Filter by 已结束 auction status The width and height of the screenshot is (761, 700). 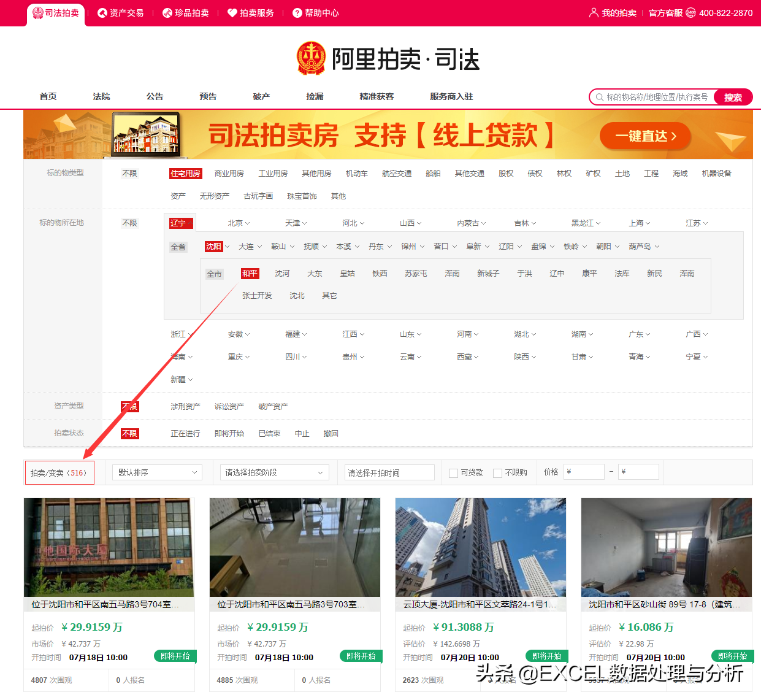[x=269, y=434]
